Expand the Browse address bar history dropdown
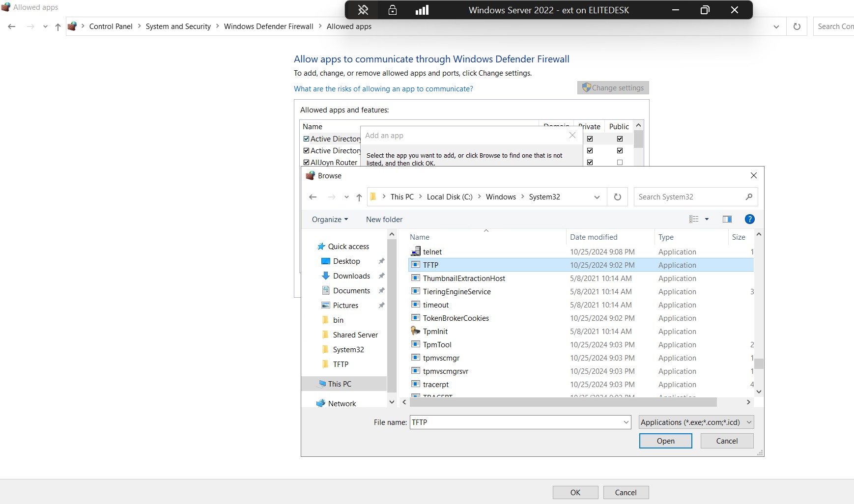Image resolution: width=854 pixels, height=504 pixels. 597,197
